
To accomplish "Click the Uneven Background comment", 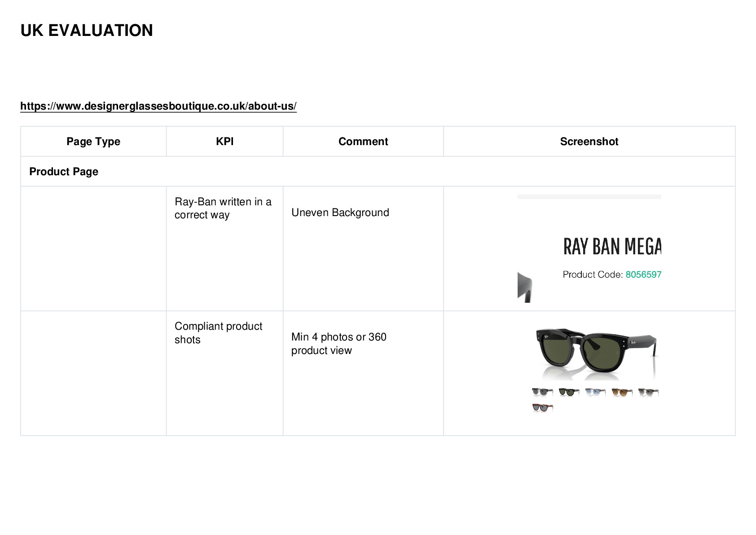I will [x=340, y=212].
